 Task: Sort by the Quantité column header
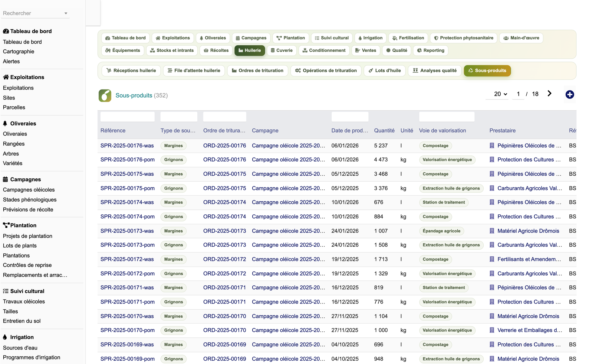384,131
